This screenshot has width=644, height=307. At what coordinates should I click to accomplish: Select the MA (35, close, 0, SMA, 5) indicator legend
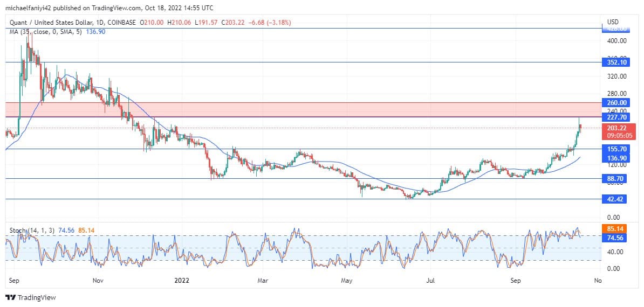[x=46, y=32]
